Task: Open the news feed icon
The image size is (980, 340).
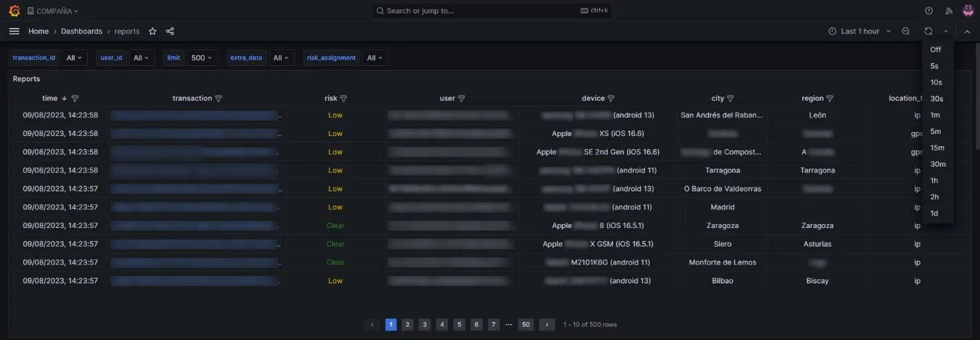Action: pos(949,11)
